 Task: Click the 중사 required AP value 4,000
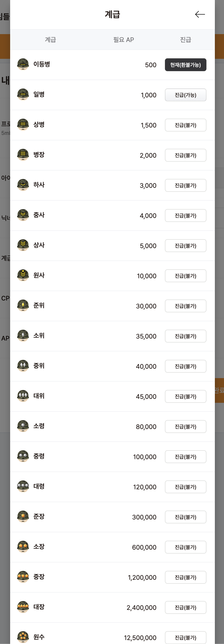[148, 216]
